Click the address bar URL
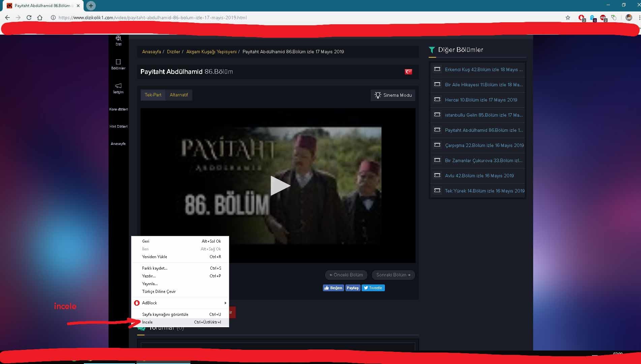 click(x=152, y=18)
